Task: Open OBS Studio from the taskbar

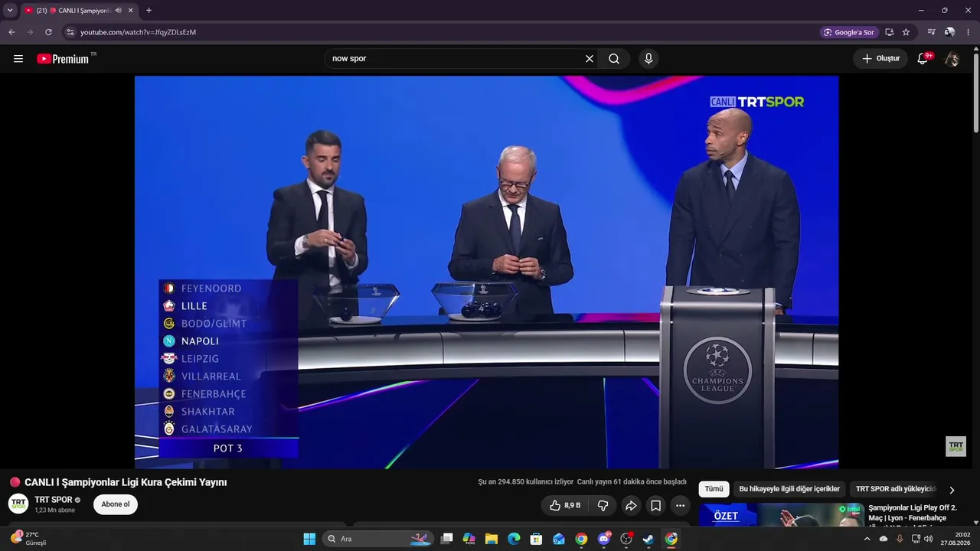Action: pyautogui.click(x=626, y=539)
